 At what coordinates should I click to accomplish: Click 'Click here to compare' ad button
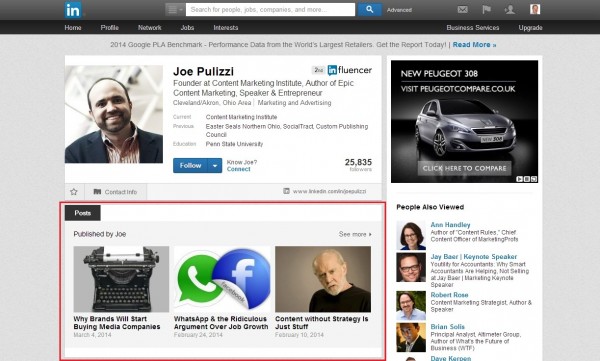click(465, 168)
